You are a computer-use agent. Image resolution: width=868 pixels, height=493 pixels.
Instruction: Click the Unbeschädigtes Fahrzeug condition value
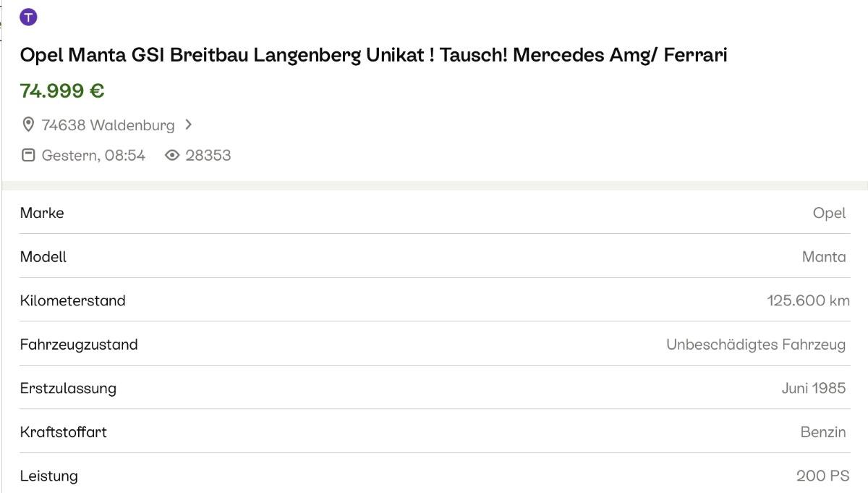[x=756, y=345]
